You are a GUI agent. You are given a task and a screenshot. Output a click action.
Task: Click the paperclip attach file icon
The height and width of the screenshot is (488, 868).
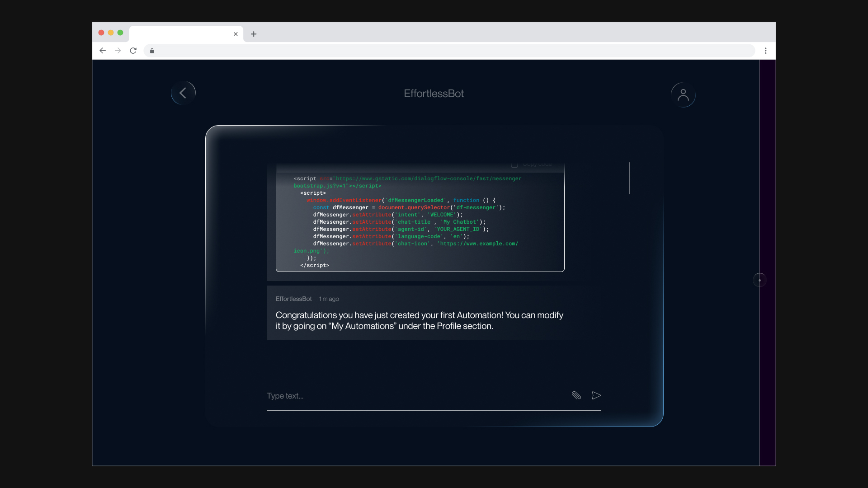click(x=576, y=395)
